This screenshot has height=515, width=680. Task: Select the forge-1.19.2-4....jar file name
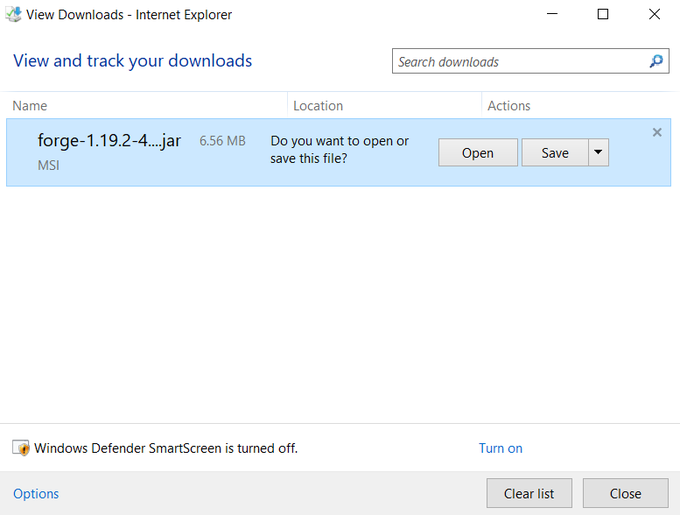click(x=109, y=141)
